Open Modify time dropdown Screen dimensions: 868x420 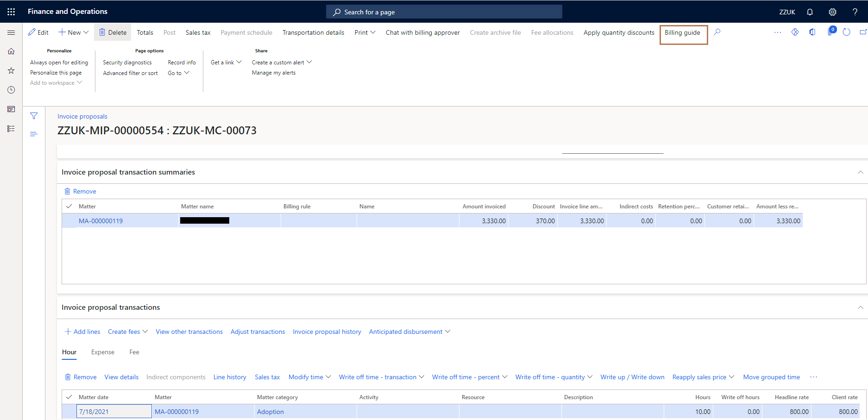tap(309, 377)
